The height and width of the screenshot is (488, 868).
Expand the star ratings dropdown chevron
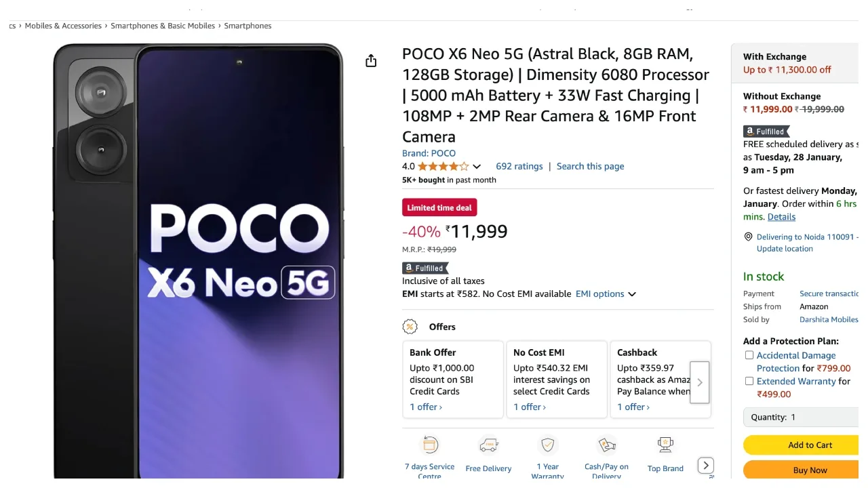[x=477, y=167]
